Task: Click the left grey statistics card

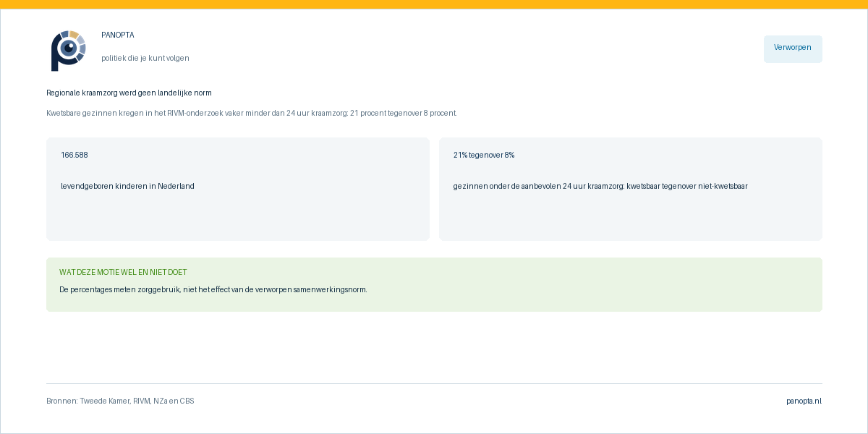Action: [x=238, y=189]
